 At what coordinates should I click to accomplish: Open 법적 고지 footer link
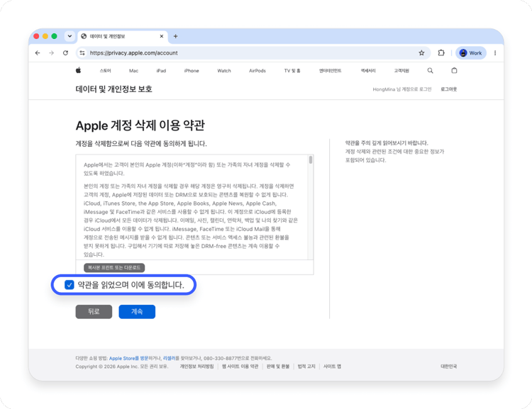point(306,366)
